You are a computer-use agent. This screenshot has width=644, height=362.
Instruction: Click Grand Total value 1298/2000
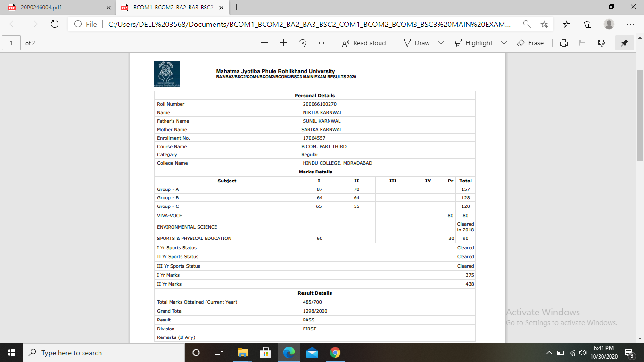point(315,311)
